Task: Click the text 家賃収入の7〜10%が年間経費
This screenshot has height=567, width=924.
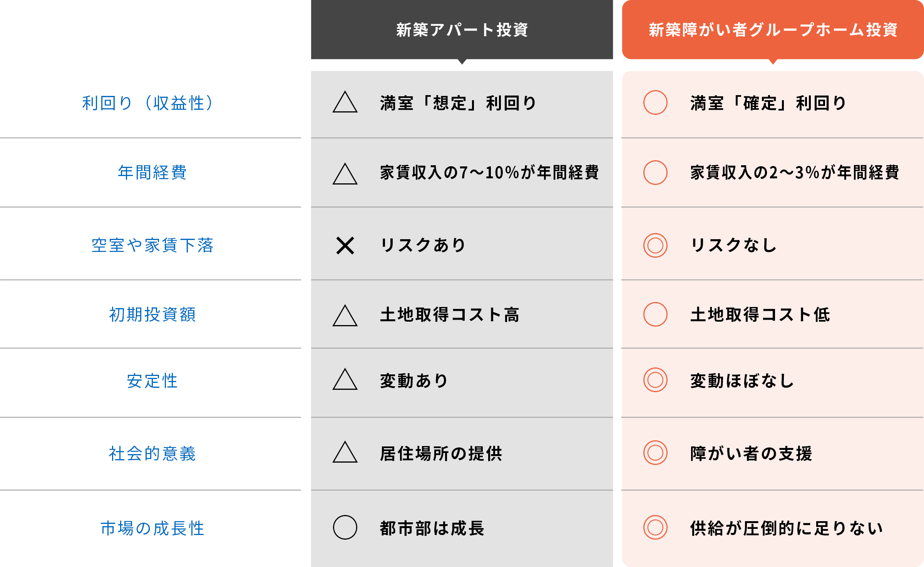Action: (489, 172)
